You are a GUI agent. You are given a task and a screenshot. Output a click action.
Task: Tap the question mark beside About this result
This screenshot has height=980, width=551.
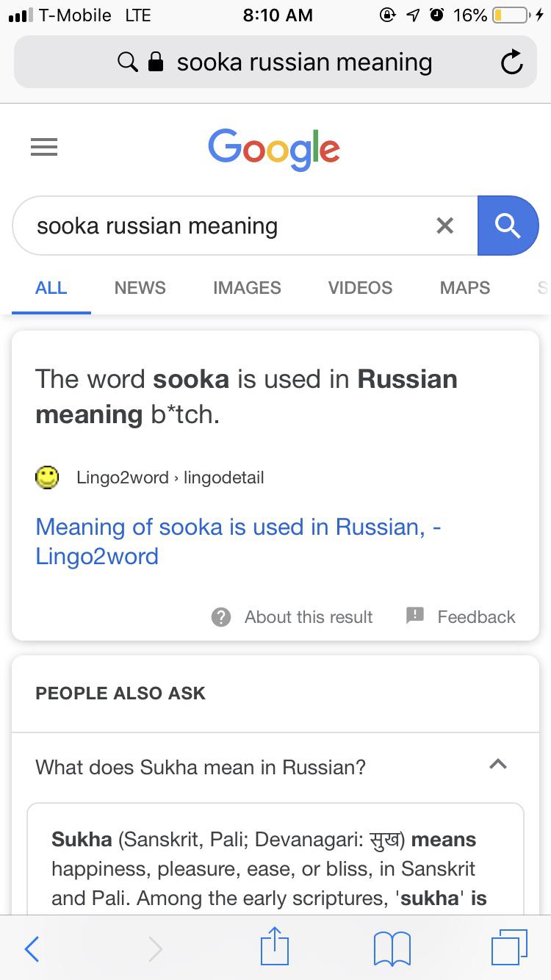pos(220,617)
